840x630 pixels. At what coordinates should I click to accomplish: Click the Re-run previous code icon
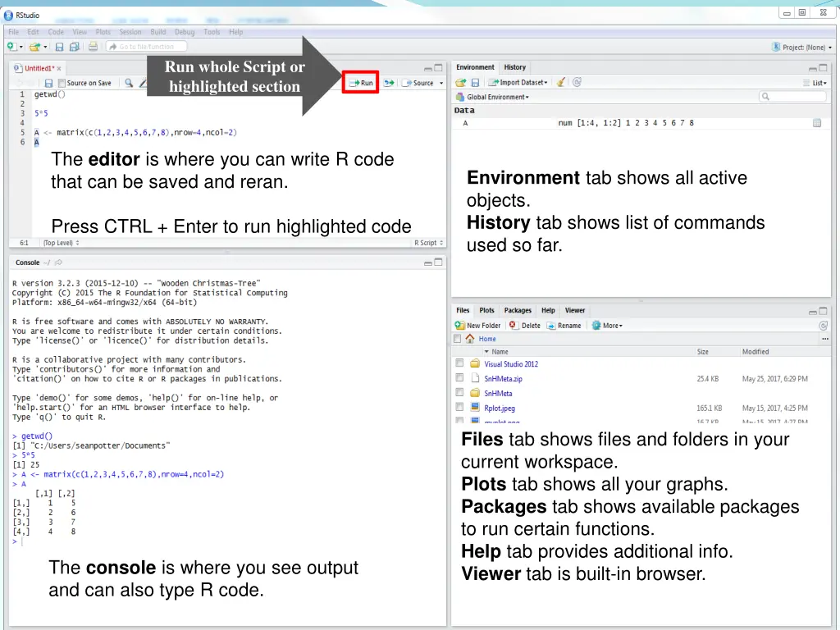[x=389, y=83]
